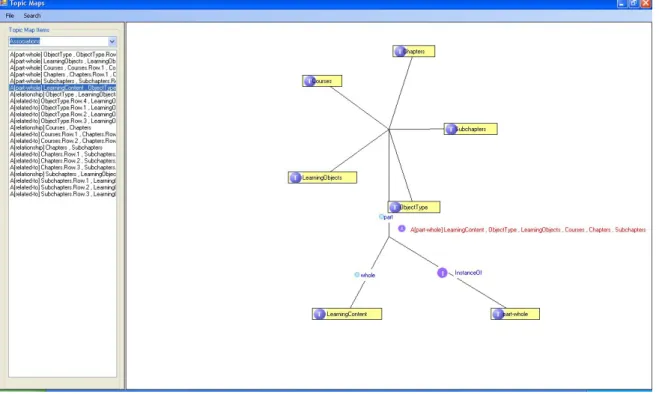
Task: Click red A[part-whole] LearningContent association label
Action: (x=528, y=230)
